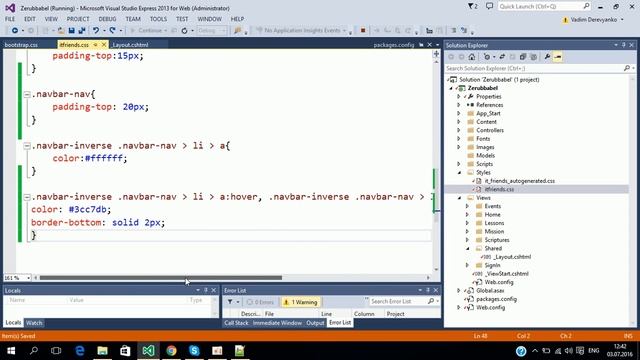The image size is (640, 360).
Task: Open Visual Studio from the taskbar
Action: click(148, 351)
